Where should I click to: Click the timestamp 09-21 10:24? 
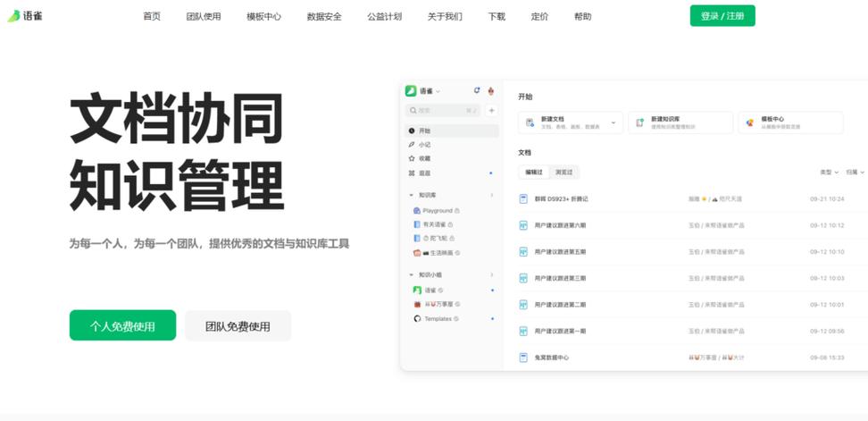coord(827,198)
